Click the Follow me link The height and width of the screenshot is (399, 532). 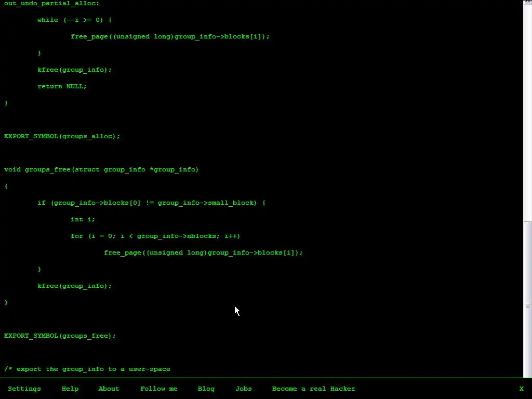pyautogui.click(x=159, y=389)
